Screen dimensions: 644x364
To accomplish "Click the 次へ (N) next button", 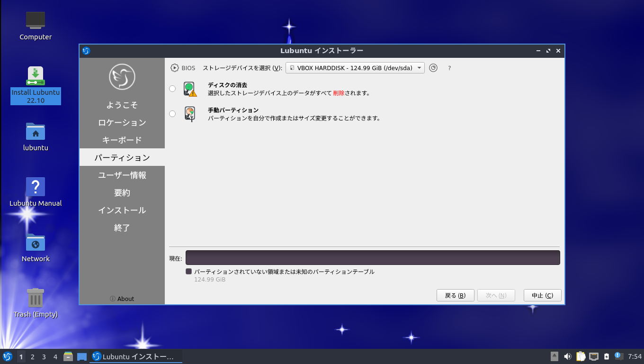I will [496, 295].
